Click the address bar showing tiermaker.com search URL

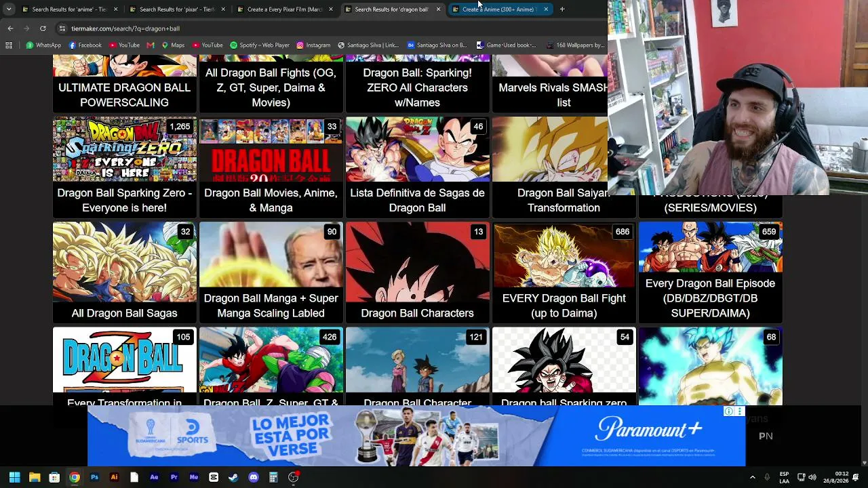(332, 28)
